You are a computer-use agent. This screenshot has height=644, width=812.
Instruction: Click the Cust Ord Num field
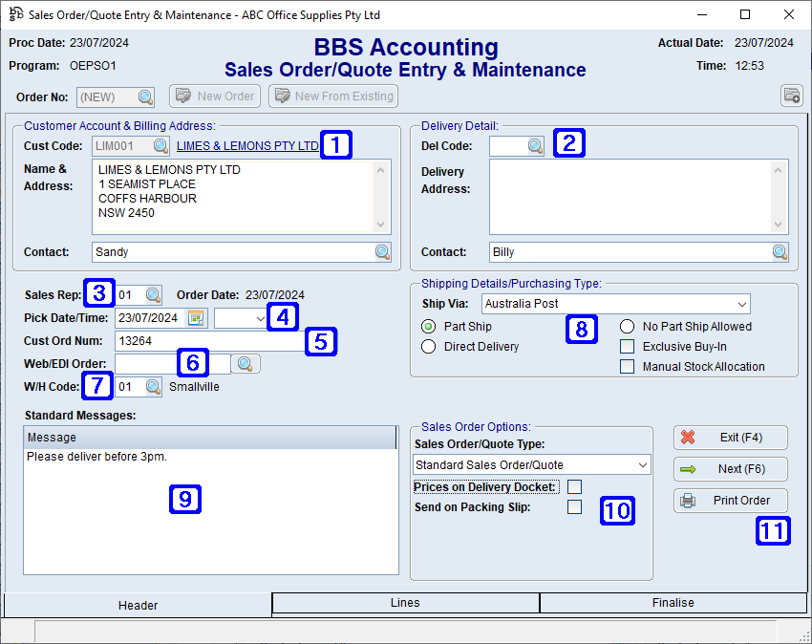(x=211, y=341)
